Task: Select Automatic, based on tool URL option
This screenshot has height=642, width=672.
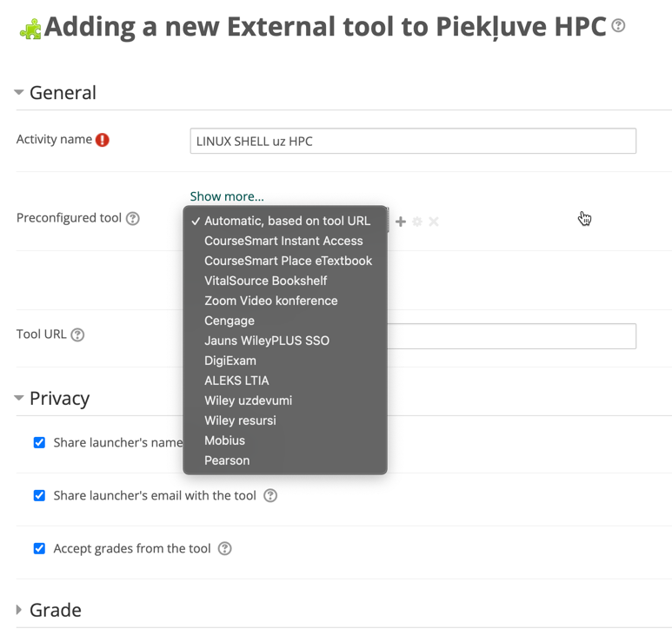Action: (285, 221)
